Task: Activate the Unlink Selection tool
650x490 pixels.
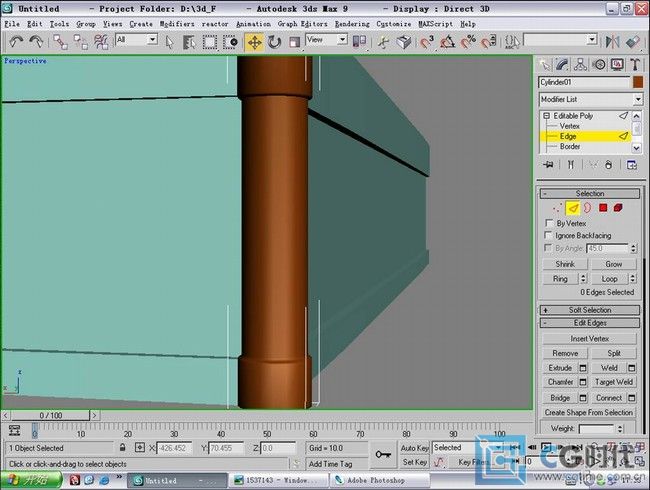Action: click(81, 42)
